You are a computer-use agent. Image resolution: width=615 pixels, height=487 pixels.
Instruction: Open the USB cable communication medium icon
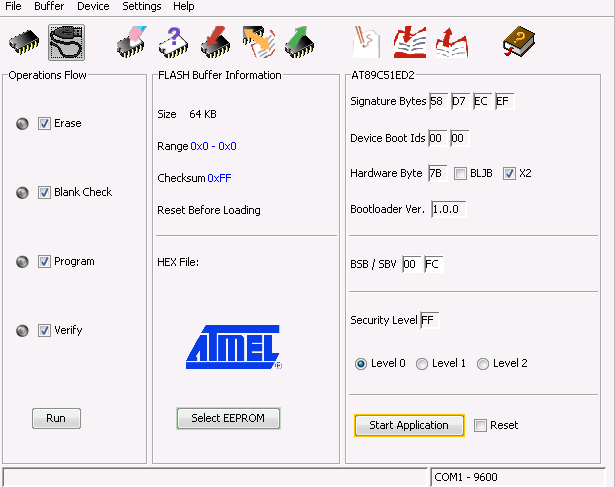tap(66, 42)
